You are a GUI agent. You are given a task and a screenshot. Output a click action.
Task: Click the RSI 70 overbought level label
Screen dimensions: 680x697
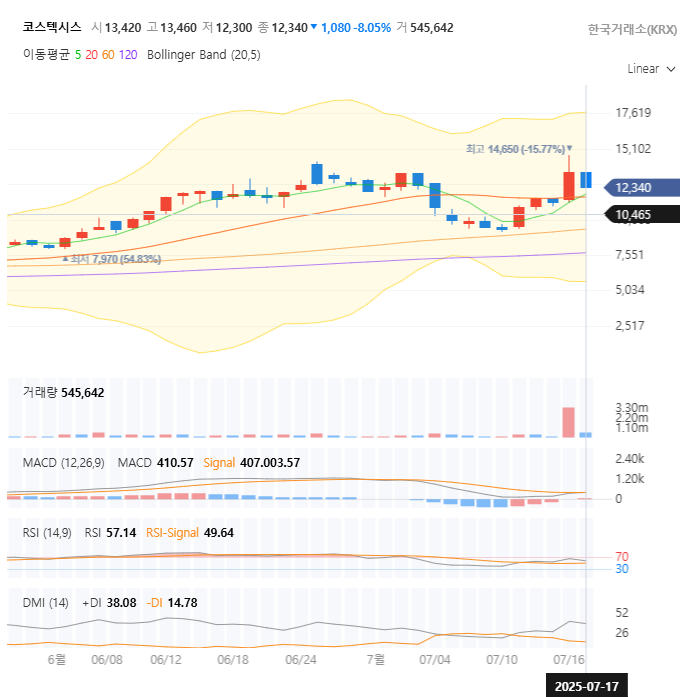coord(622,557)
